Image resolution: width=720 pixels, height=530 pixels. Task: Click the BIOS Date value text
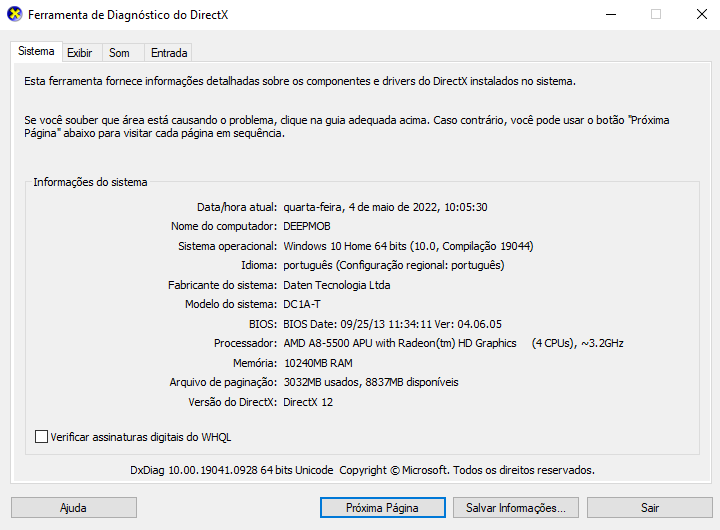[392, 324]
